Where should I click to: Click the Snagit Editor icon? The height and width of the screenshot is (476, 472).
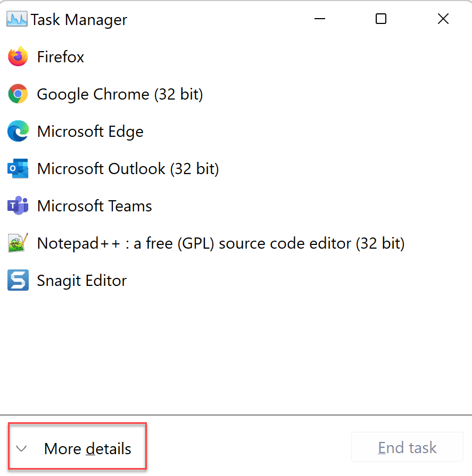coord(18,281)
